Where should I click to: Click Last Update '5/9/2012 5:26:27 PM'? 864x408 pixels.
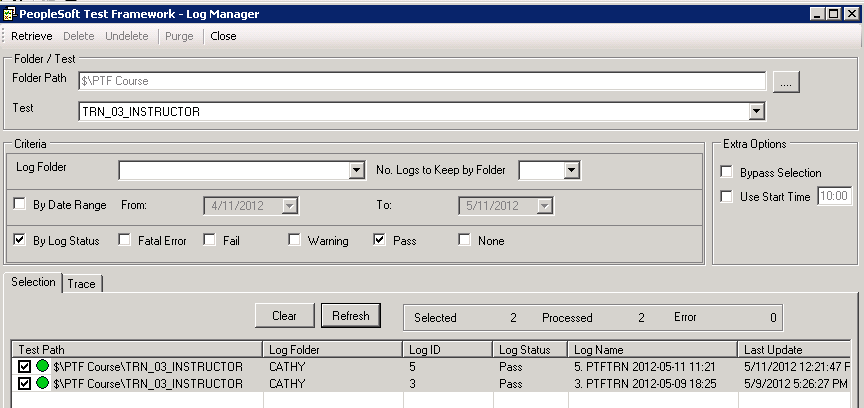click(796, 384)
